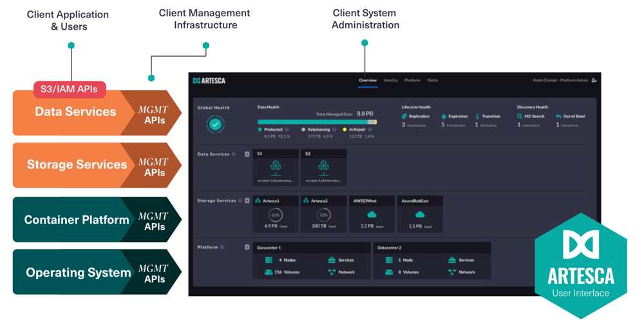644x327 pixels.
Task: Open the Alerts tab
Action: pos(433,80)
